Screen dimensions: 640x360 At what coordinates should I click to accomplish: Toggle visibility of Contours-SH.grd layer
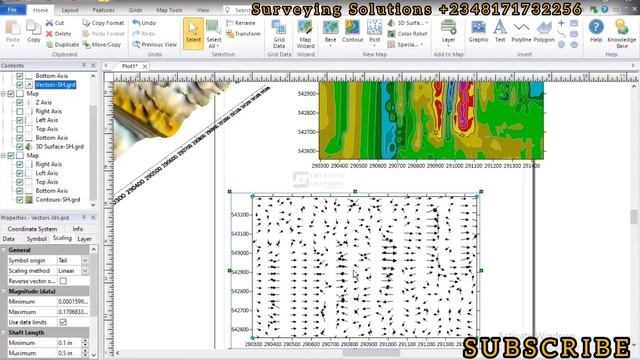point(20,200)
